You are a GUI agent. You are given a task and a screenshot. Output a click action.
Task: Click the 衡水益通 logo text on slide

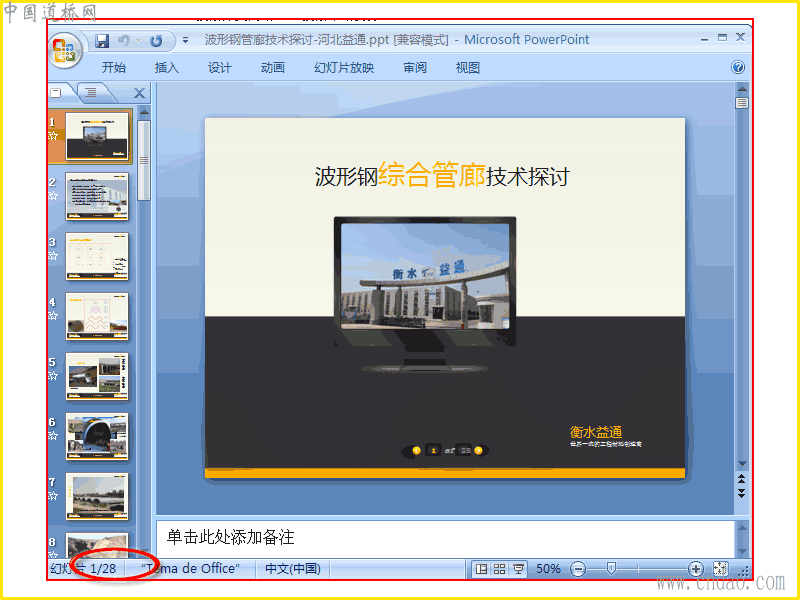pos(596,432)
